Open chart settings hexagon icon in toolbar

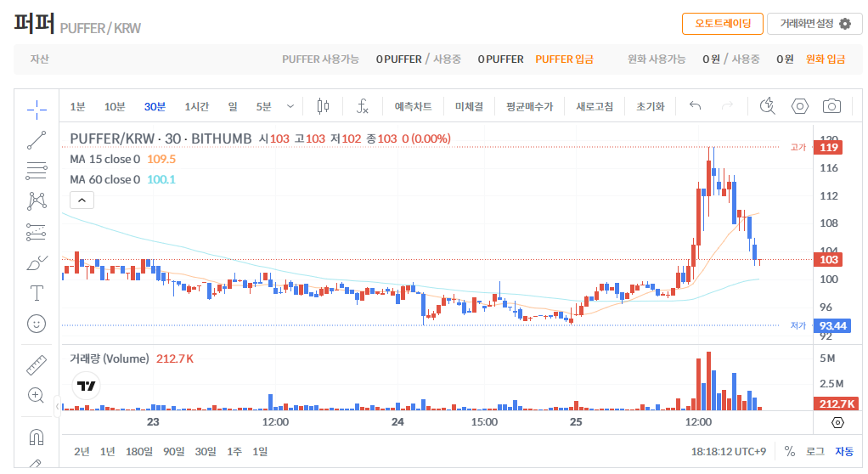click(800, 106)
